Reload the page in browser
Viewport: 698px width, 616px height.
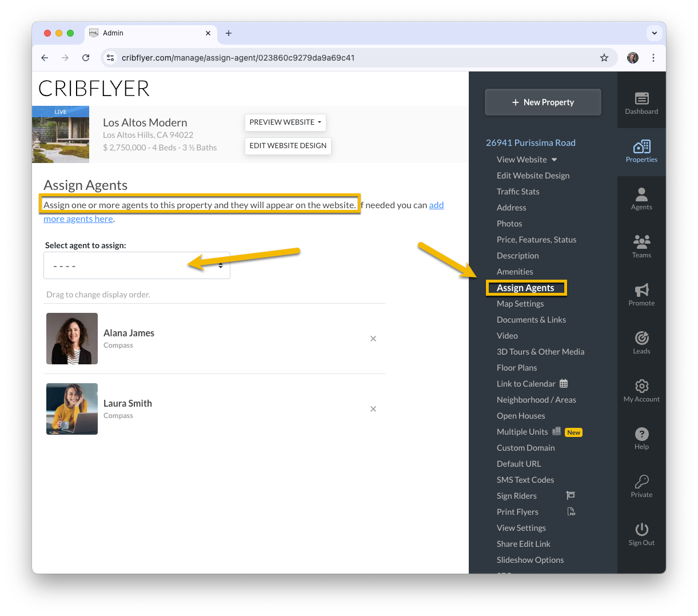tap(86, 58)
